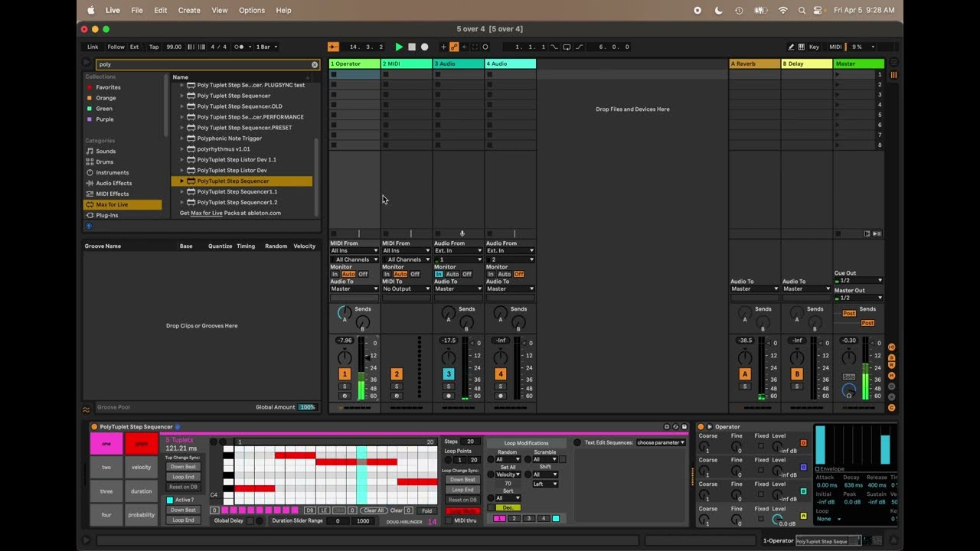Open the 1 Bar quantization menu
This screenshot has height=551, width=980.
tap(266, 47)
